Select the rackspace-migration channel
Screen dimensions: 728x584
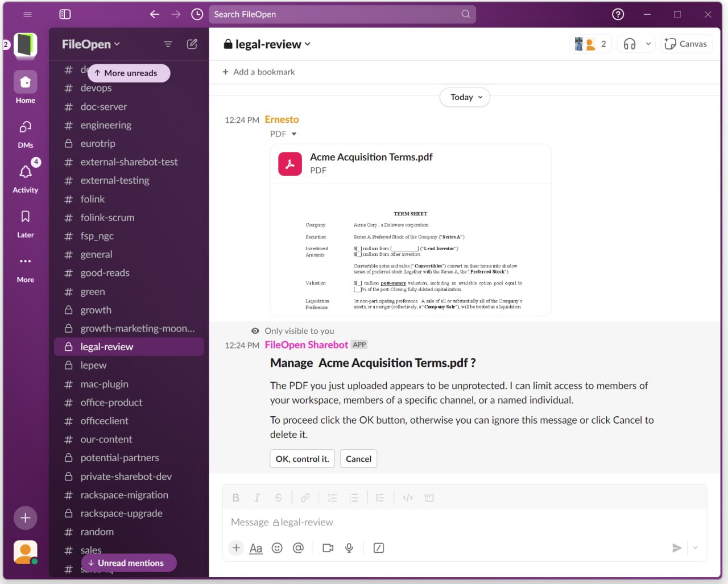tap(129, 495)
